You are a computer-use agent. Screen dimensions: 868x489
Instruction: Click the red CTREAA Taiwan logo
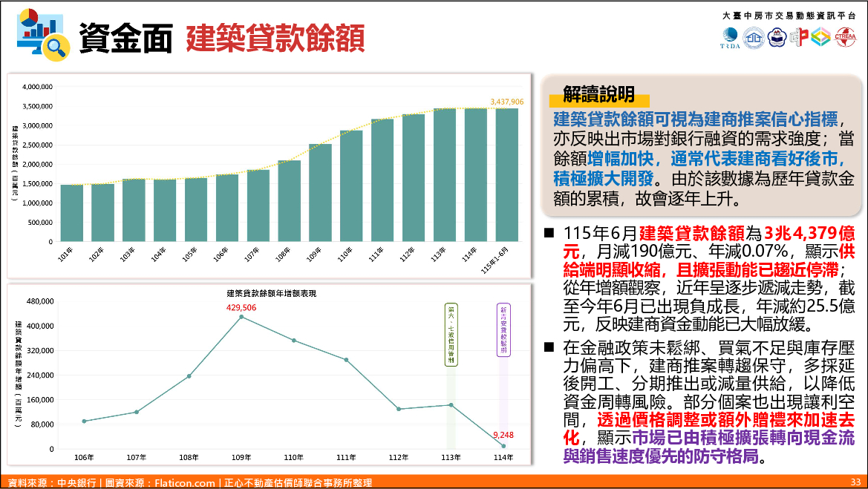tap(845, 37)
